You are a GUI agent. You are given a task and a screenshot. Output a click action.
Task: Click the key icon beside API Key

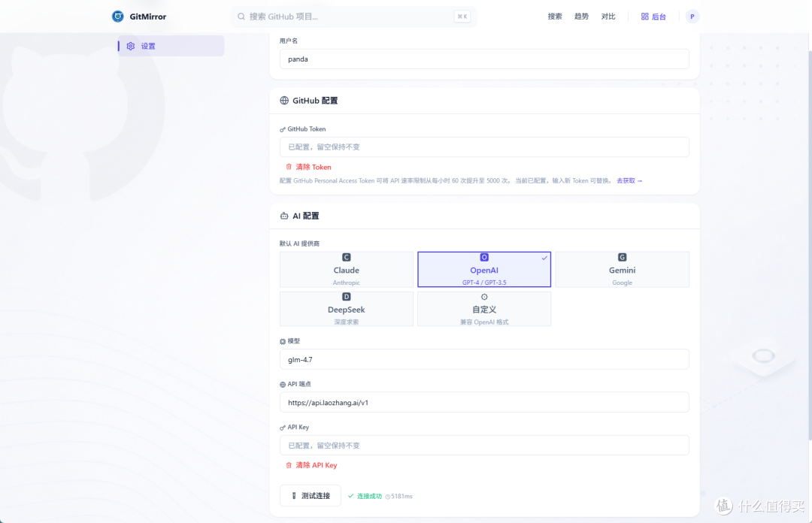(x=283, y=428)
